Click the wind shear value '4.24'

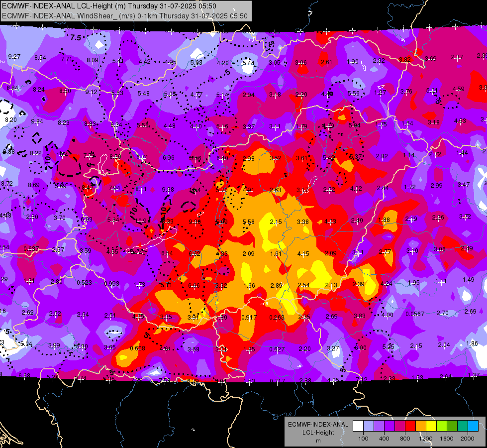(386, 283)
